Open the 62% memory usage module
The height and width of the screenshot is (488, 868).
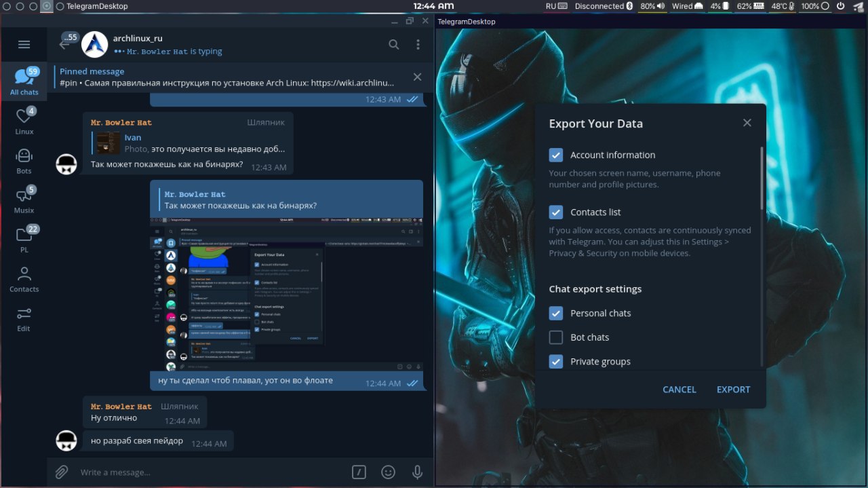coord(750,6)
